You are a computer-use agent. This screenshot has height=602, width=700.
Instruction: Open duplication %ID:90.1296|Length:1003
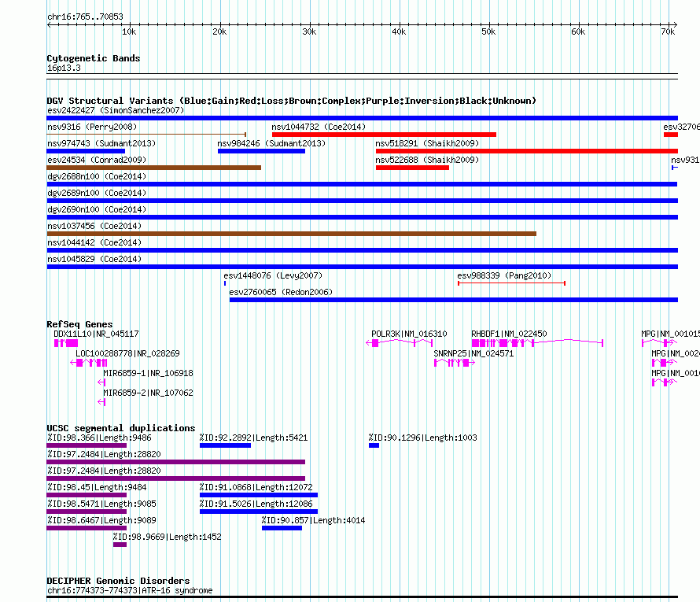(374, 445)
